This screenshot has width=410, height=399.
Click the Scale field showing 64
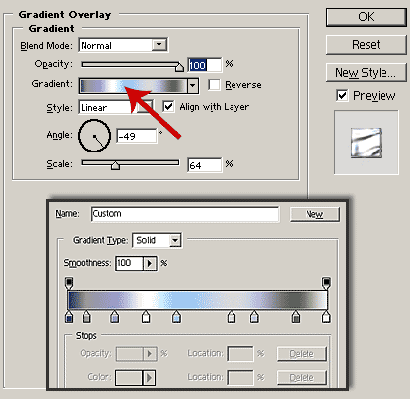coord(204,165)
